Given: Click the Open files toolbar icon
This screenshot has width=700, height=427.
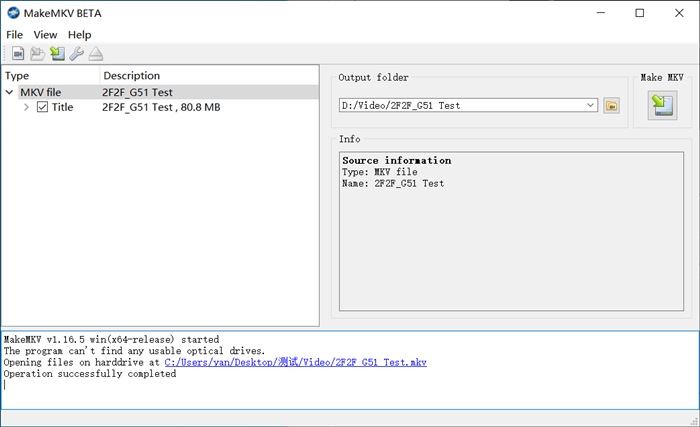Looking at the screenshot, I should [x=18, y=54].
